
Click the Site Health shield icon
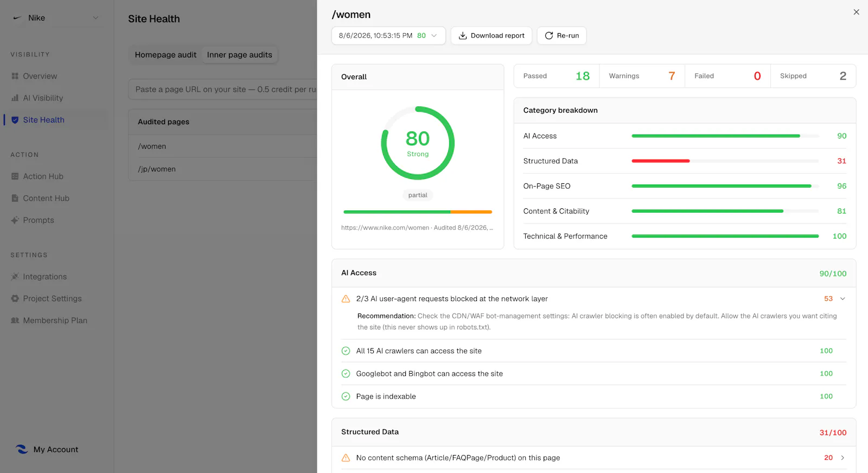pyautogui.click(x=15, y=120)
